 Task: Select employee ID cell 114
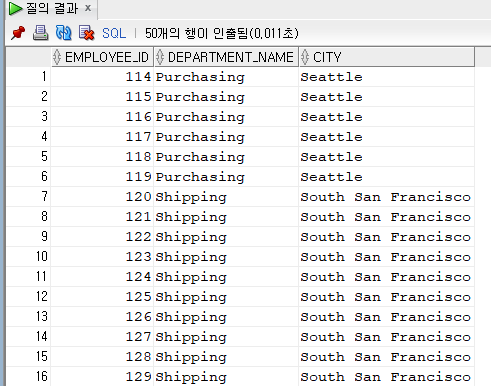(102, 77)
